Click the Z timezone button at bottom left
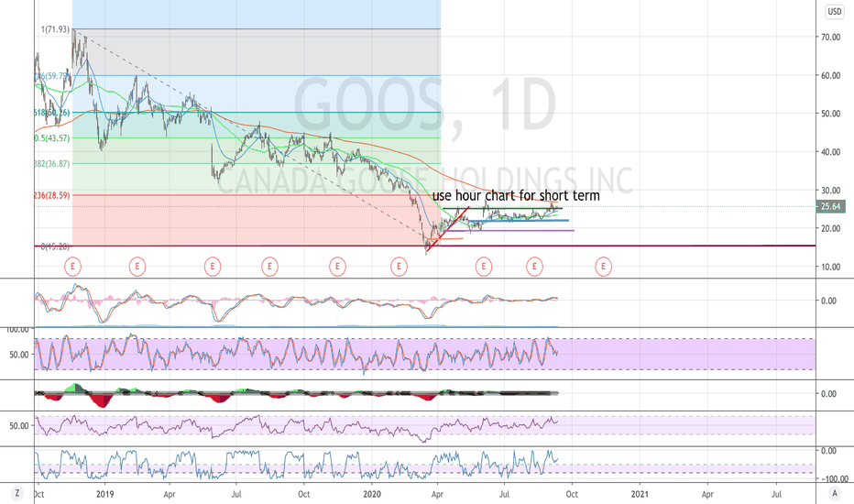Viewport: 854px width, 504px height. point(17,494)
